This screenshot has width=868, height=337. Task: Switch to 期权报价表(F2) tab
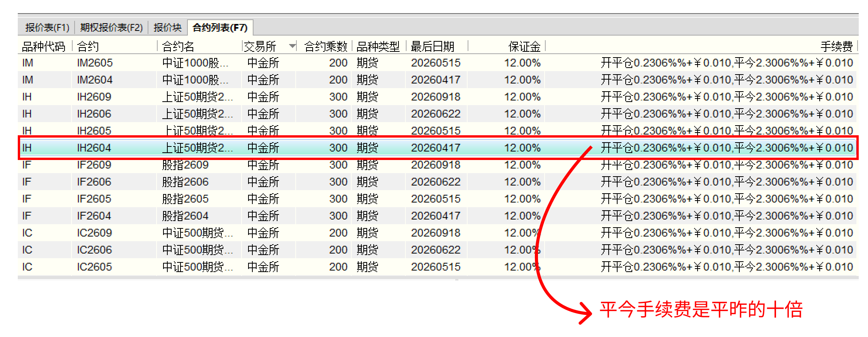click(111, 28)
